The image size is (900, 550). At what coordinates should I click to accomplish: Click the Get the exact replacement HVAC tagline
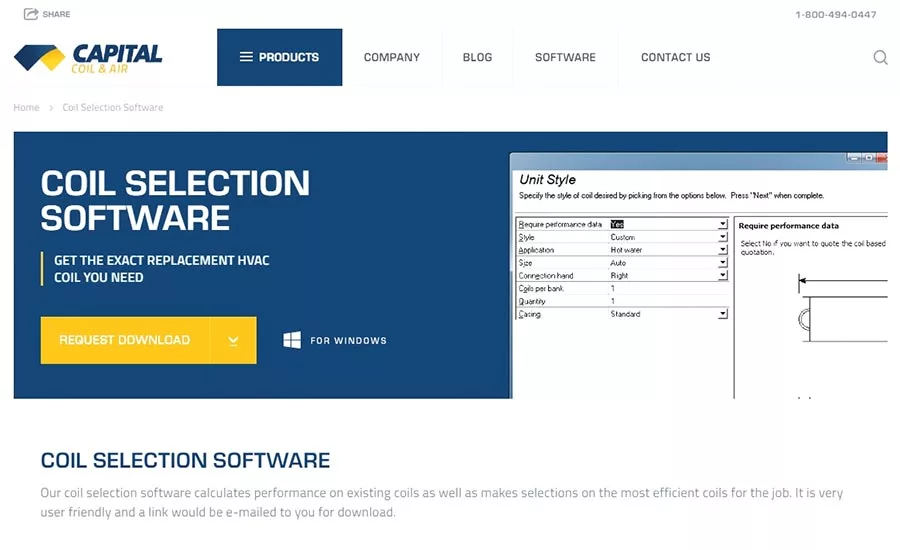pyautogui.click(x=161, y=269)
